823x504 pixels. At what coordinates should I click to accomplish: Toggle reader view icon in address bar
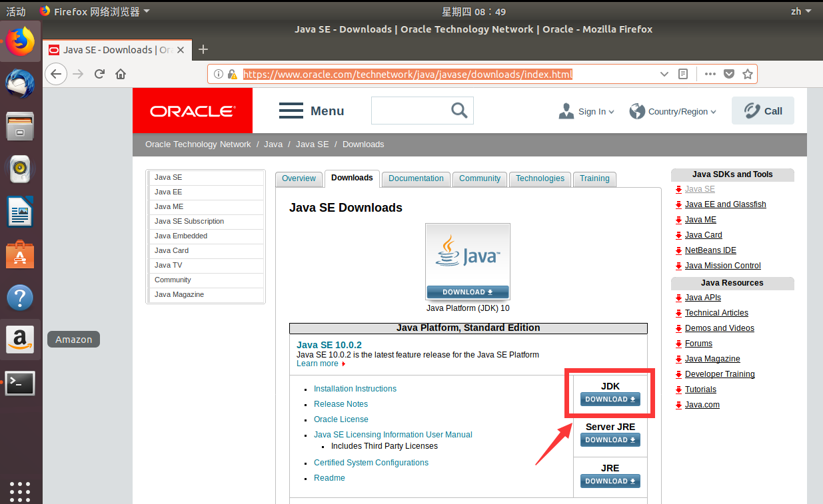coord(683,74)
